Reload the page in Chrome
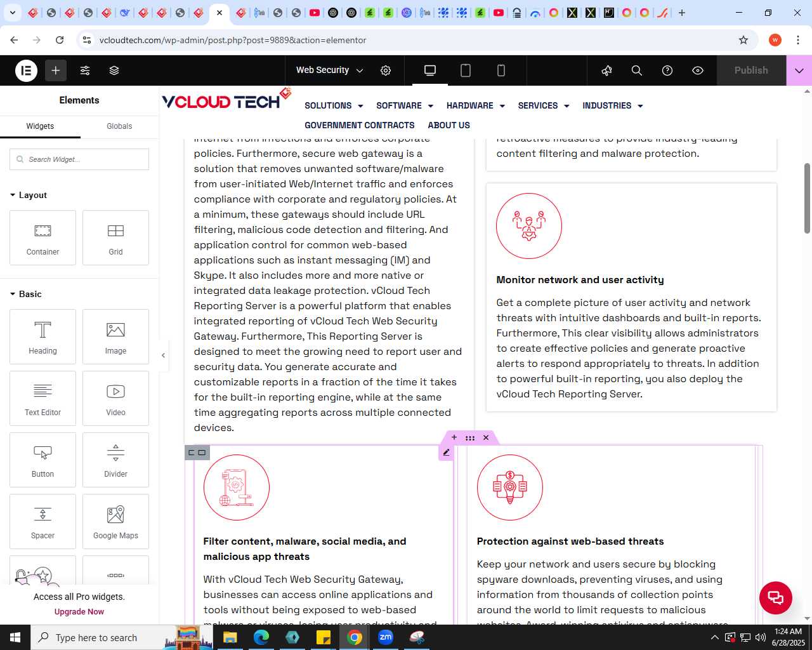This screenshot has height=650, width=812. point(60,40)
